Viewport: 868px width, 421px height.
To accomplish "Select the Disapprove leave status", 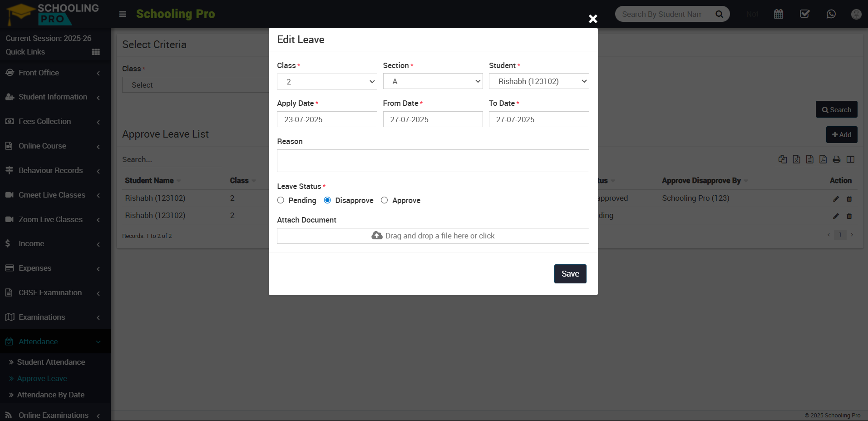I will 327,200.
